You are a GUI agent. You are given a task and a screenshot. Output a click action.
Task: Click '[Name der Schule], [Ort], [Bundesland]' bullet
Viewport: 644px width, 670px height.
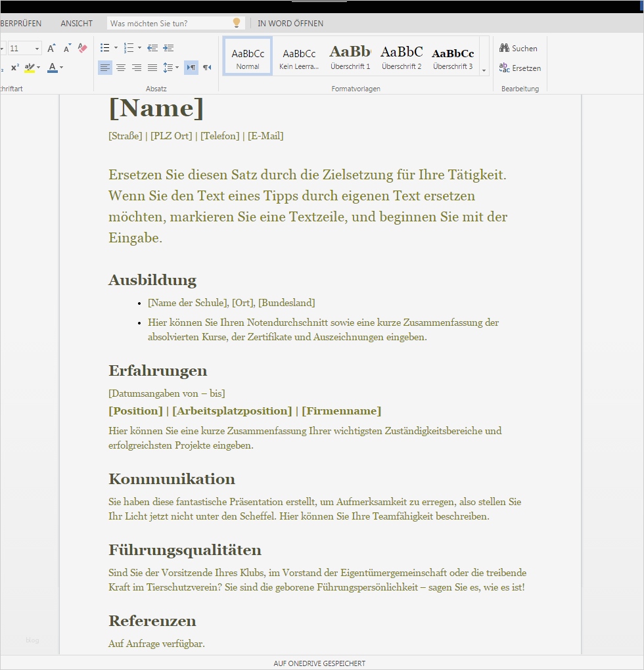[231, 303]
